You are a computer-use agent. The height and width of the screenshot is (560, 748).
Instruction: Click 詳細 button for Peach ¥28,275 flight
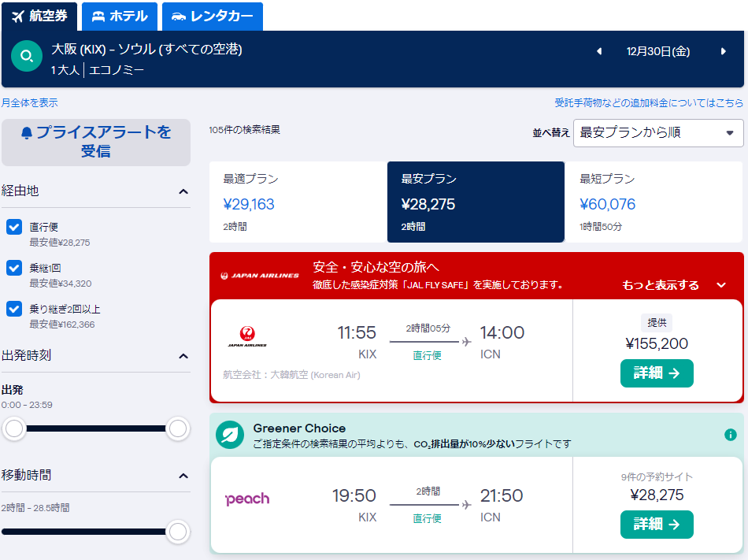point(657,525)
